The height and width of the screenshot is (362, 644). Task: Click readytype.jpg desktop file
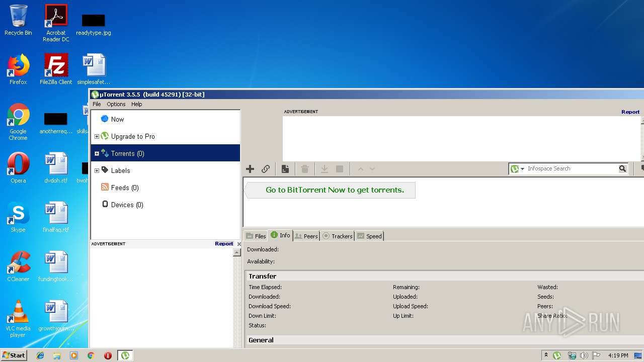(94, 24)
